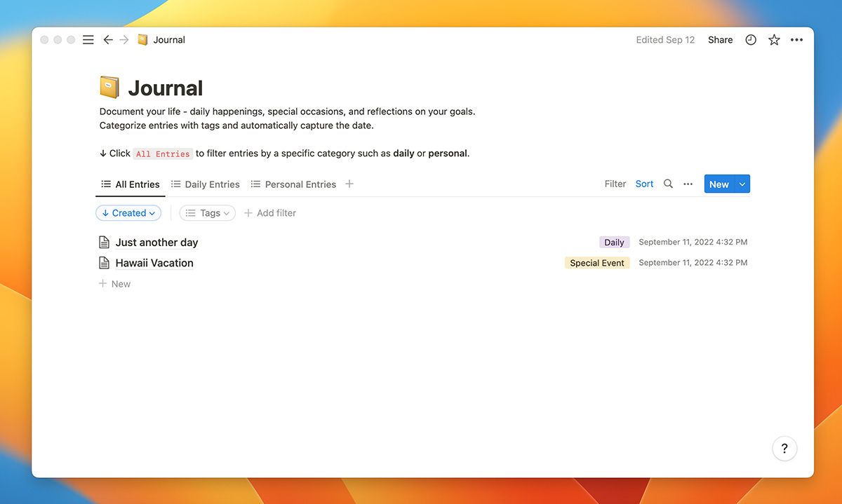Click Add filter
The image size is (842, 504).
pos(270,213)
